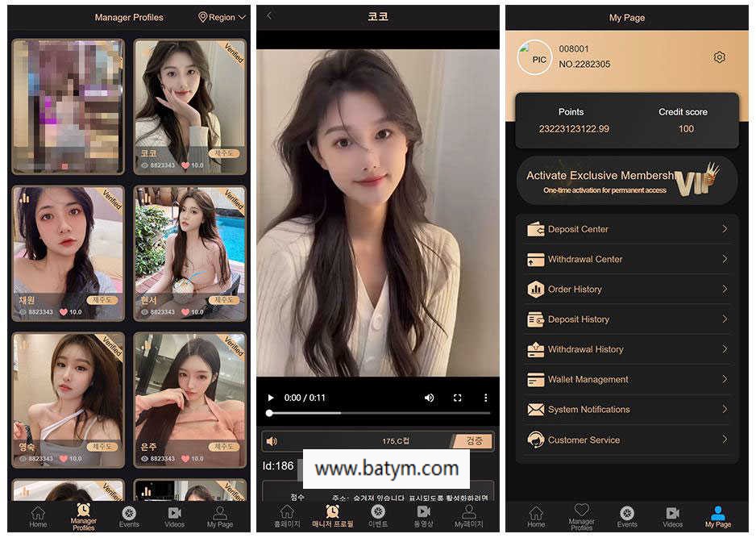Tap Activate Exclusive Membership VIP banner
Screen dimensions: 756x538
coord(626,180)
